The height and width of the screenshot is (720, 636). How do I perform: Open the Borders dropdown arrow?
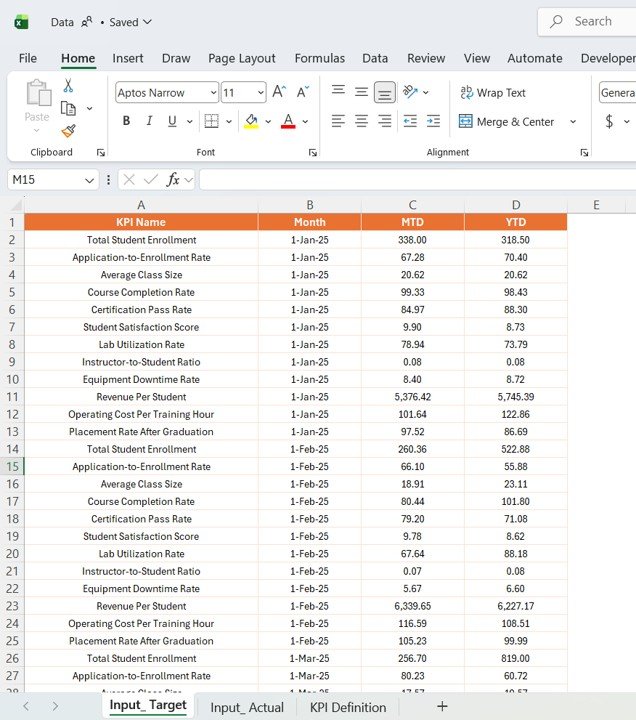pyautogui.click(x=231, y=122)
